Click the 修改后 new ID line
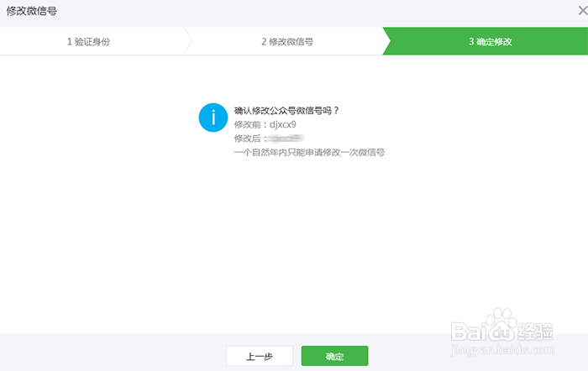Screen dimensions: 588x371 tap(270, 138)
